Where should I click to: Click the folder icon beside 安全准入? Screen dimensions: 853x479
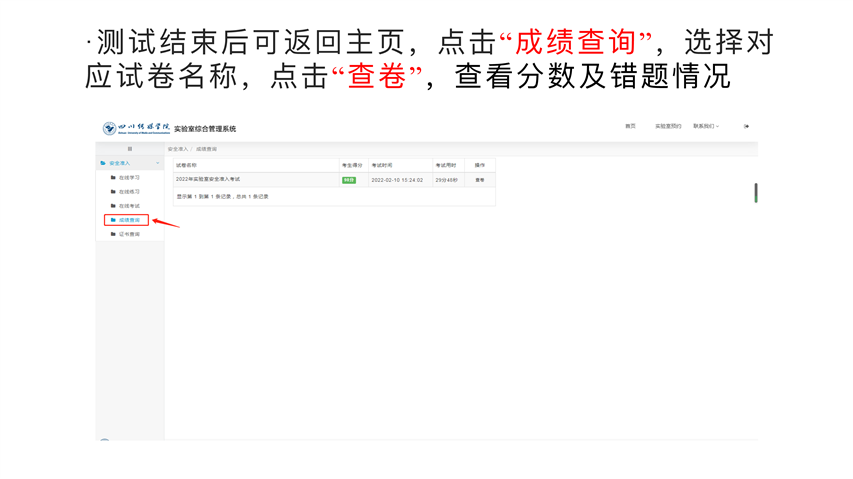[103, 163]
